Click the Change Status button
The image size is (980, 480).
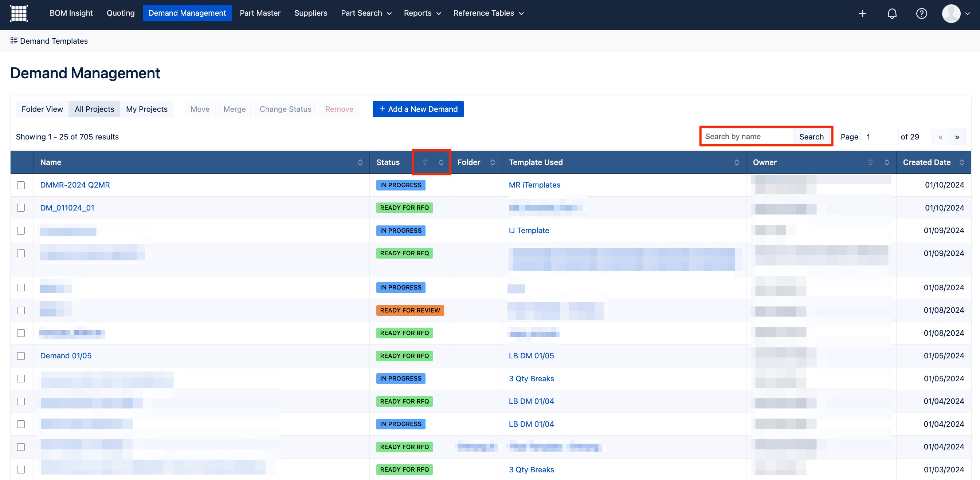pos(285,109)
